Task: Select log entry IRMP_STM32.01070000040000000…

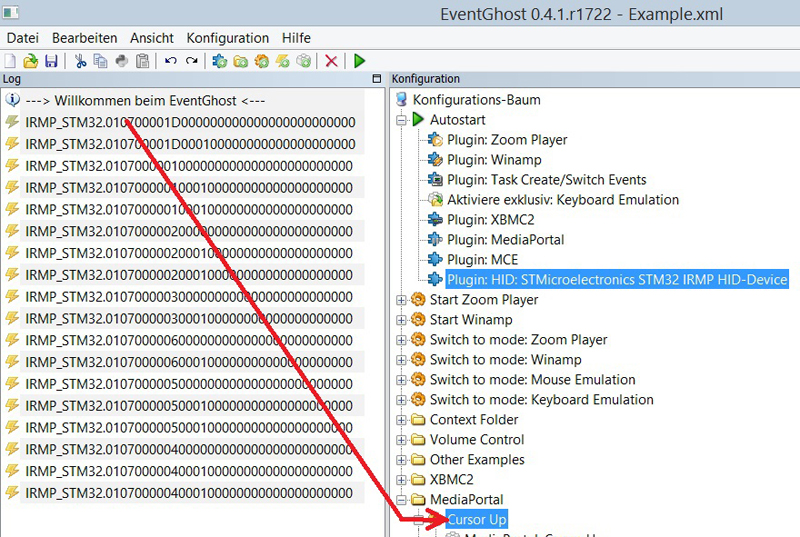Action: (189, 449)
